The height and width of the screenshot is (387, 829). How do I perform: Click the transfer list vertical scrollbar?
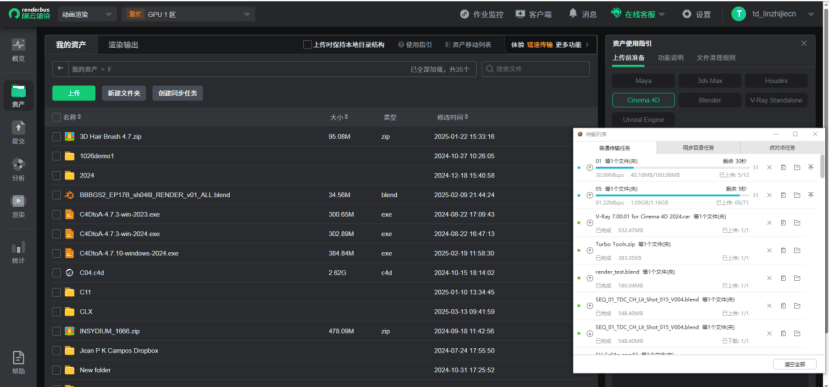[821, 167]
